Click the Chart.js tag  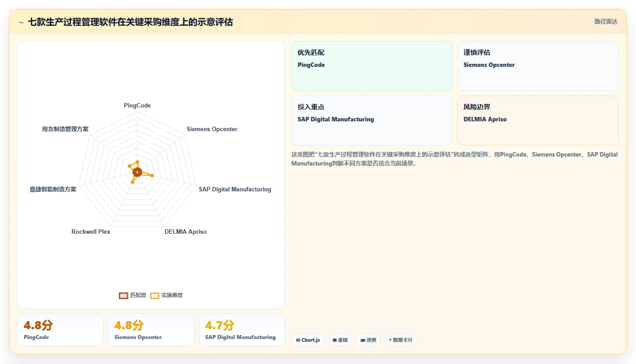click(x=308, y=340)
